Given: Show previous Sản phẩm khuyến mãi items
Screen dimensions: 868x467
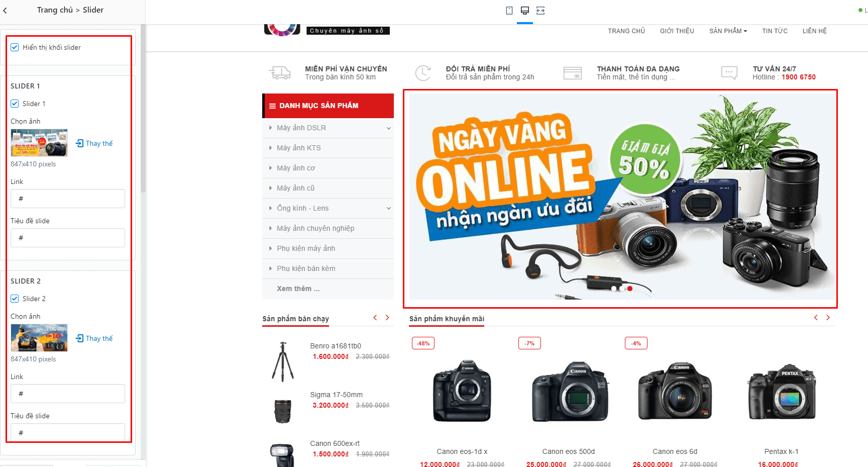Looking at the screenshot, I should [x=816, y=317].
